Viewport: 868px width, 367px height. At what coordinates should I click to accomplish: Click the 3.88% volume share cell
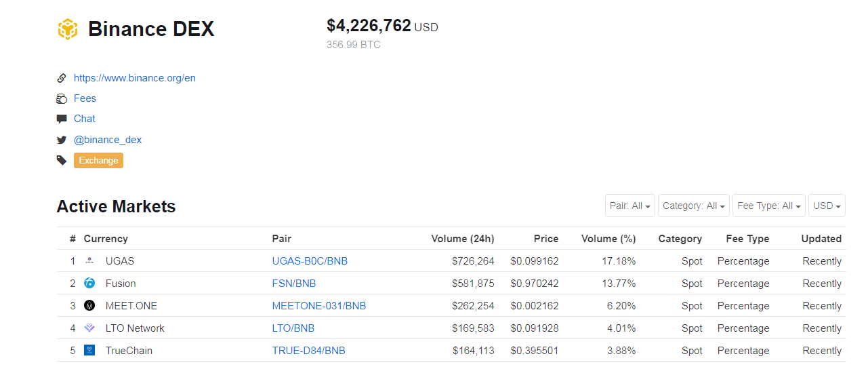[x=621, y=351]
